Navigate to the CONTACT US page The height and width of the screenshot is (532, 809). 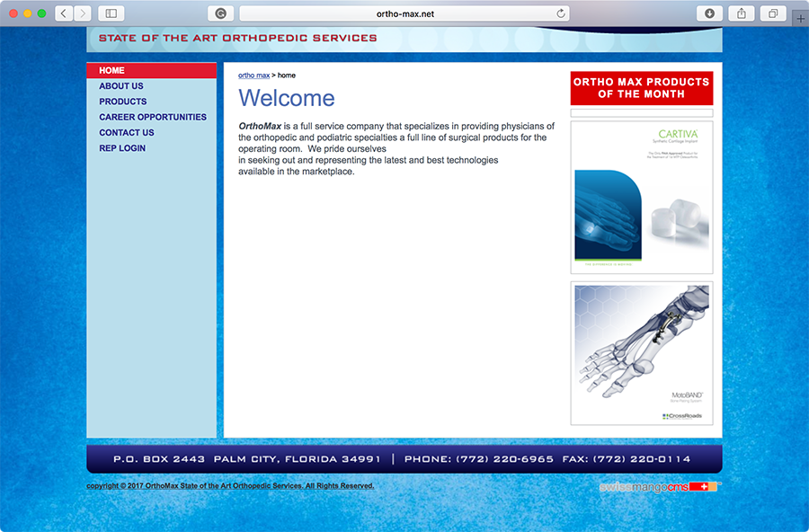point(127,132)
